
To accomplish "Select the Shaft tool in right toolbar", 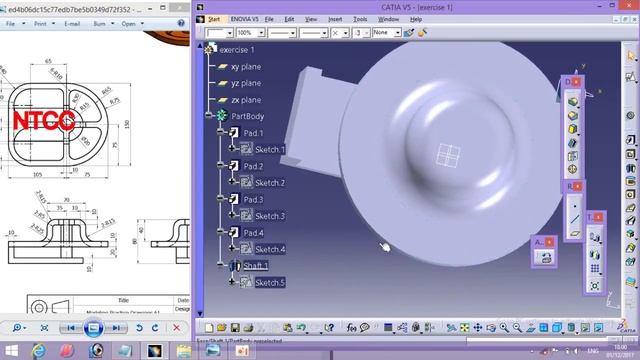I will click(x=630, y=168).
